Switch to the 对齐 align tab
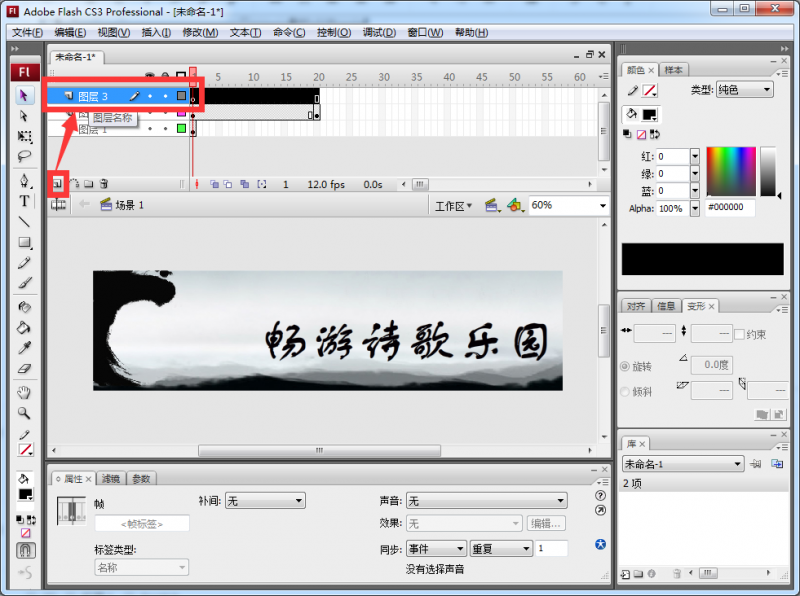Viewport: 800px width, 596px height. [x=636, y=306]
